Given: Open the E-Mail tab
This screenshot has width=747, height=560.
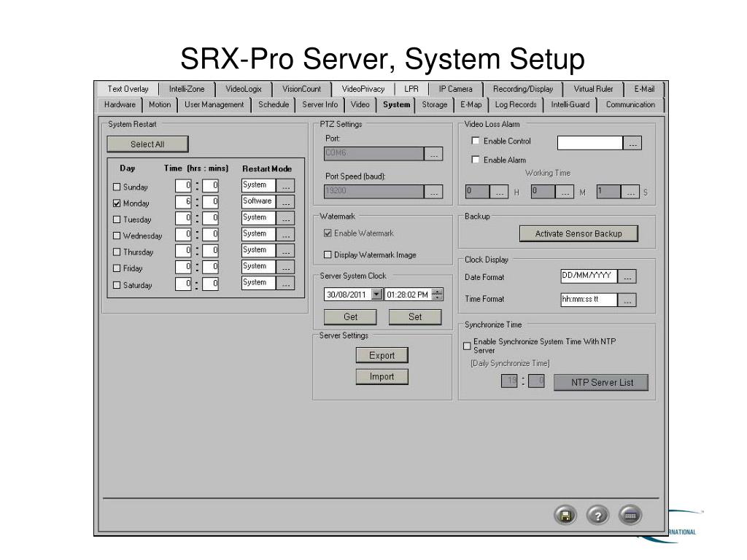Looking at the screenshot, I should pos(644,89).
